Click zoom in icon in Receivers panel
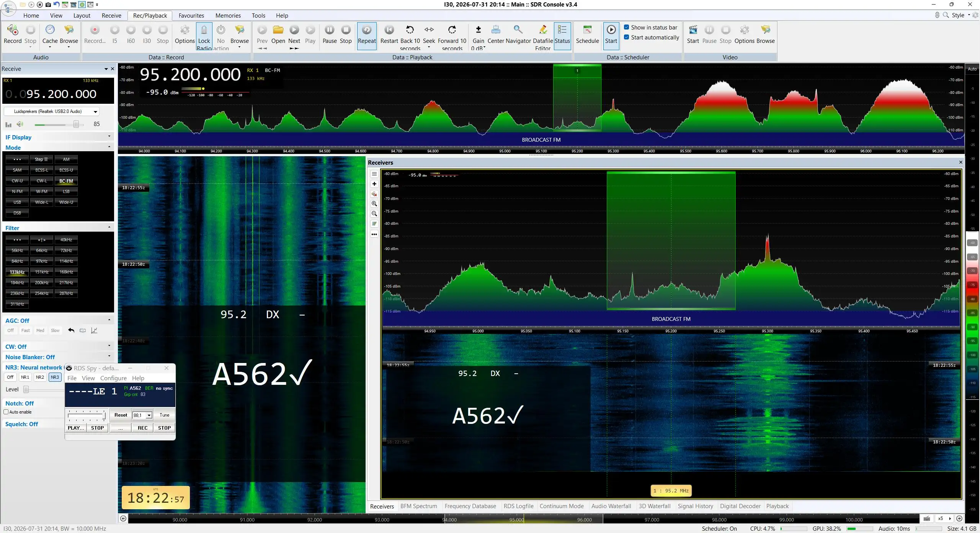 (x=374, y=204)
